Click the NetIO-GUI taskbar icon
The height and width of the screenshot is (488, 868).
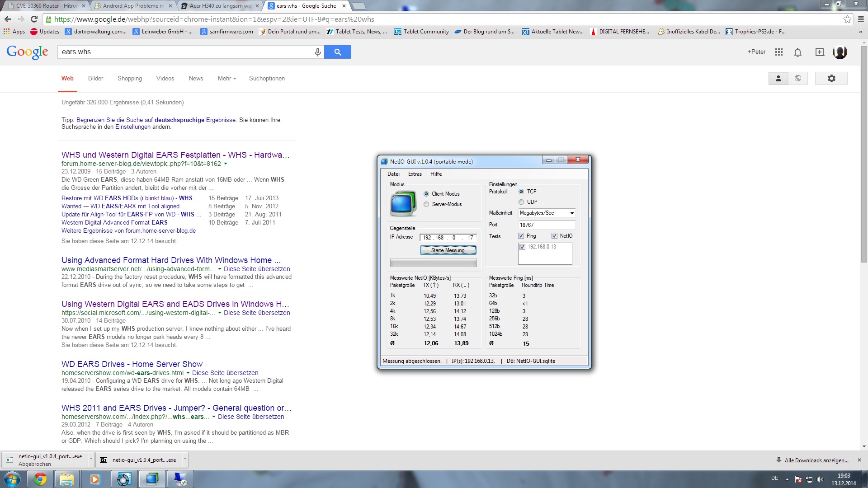[152, 479]
